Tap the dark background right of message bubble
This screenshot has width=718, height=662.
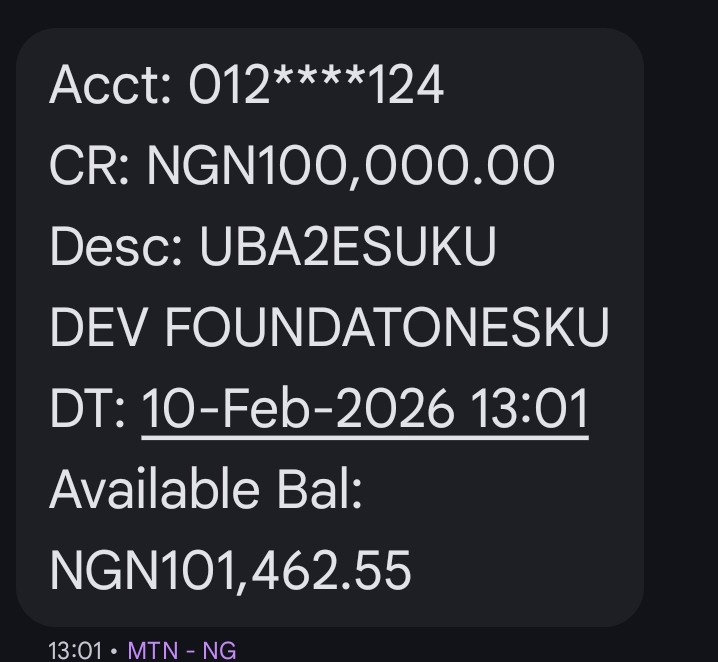point(682,330)
